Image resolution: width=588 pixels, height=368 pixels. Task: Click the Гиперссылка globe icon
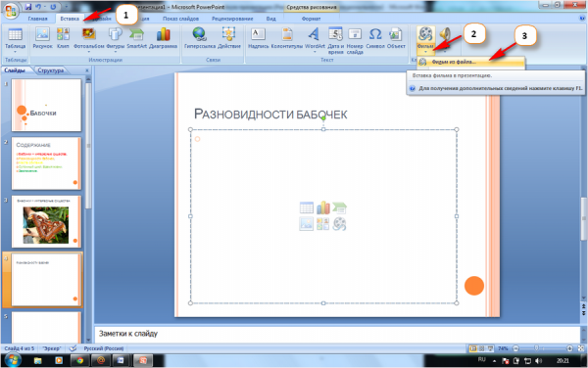tap(200, 34)
